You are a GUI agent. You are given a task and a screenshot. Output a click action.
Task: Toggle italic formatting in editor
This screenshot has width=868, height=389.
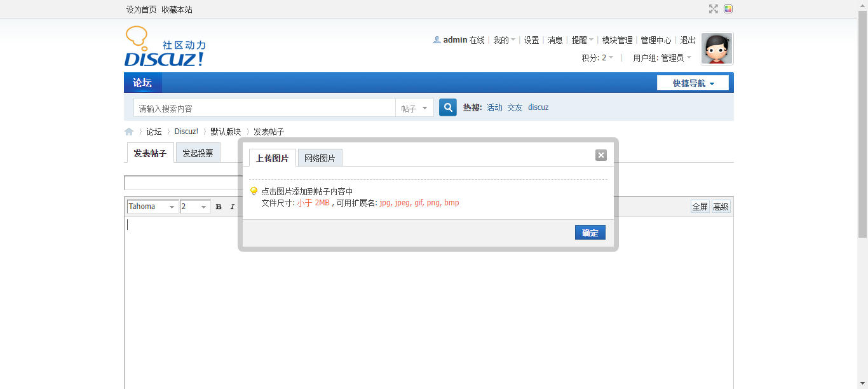232,207
